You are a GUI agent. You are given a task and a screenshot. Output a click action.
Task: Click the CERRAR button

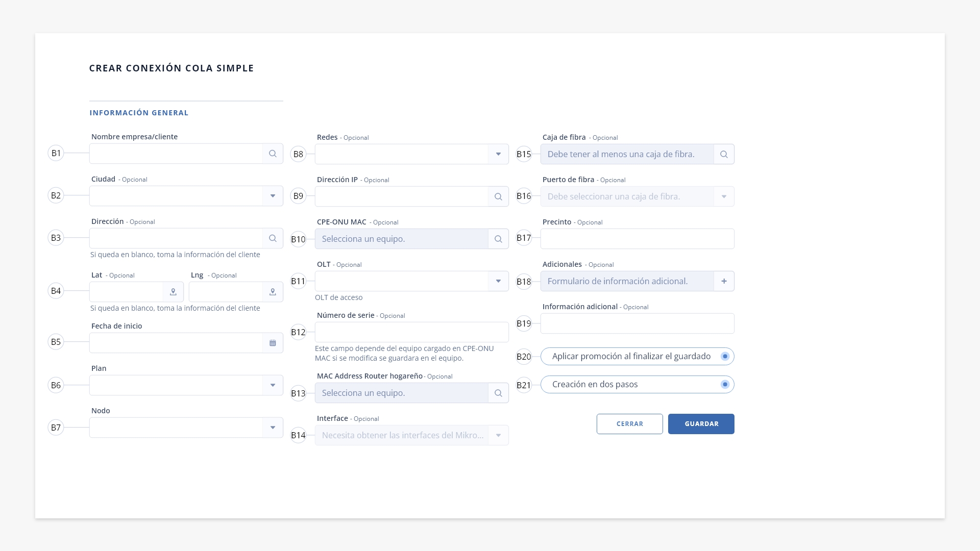click(630, 424)
